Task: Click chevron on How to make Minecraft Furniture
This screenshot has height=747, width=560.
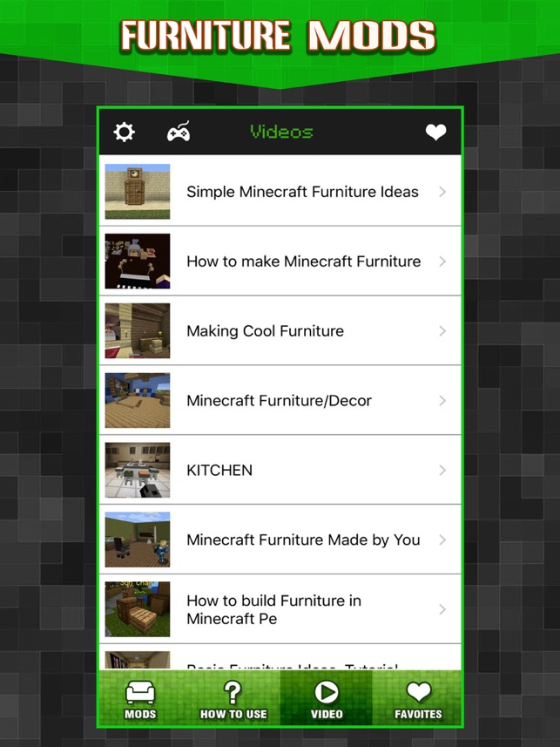Action: click(442, 261)
